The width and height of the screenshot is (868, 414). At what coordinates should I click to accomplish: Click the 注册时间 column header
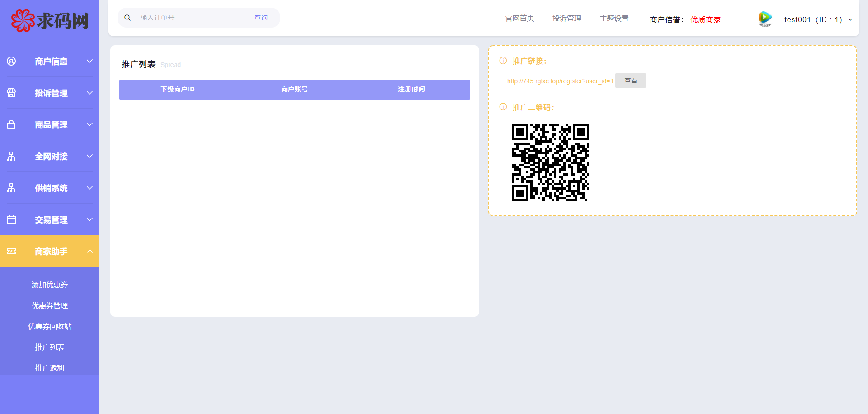[x=411, y=90]
